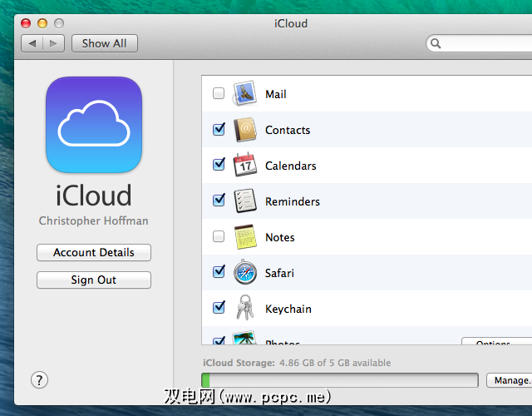Screen dimensions: 532x416
Task: Click the Mail app icon
Action: pos(244,94)
